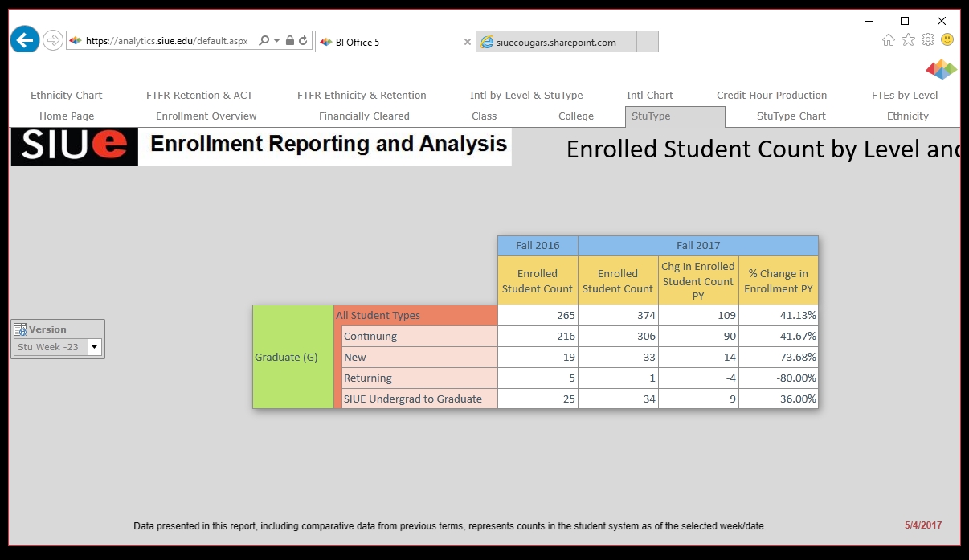This screenshot has height=560, width=969.
Task: Switch to siuecougars.sharepoint.com browser tab
Action: 556,43
